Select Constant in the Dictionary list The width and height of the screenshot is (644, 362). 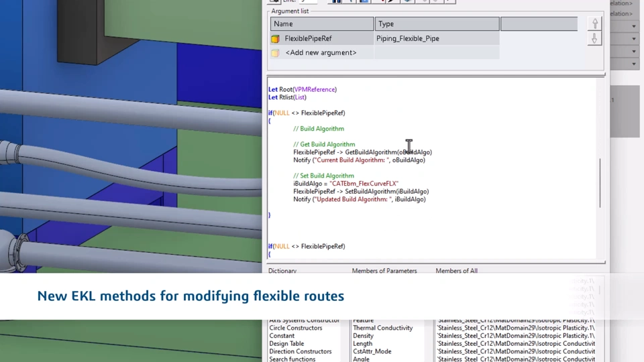tap(282, 336)
